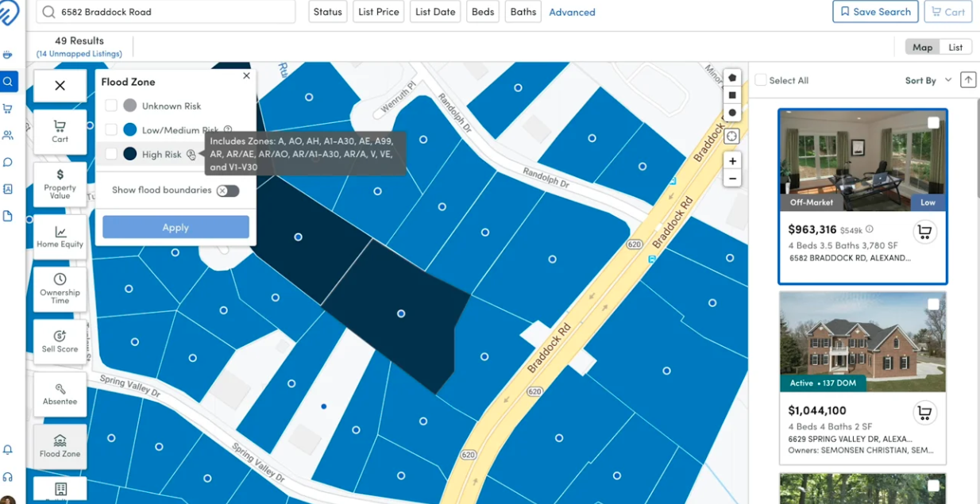Open the Baths filter dropdown
The height and width of the screenshot is (504, 980).
pyautogui.click(x=523, y=12)
